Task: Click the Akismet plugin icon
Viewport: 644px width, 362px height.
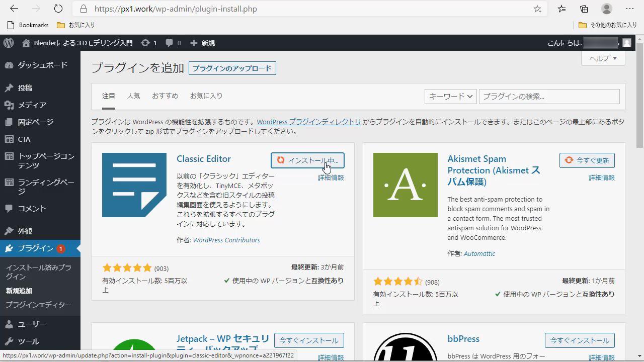Action: [x=405, y=185]
